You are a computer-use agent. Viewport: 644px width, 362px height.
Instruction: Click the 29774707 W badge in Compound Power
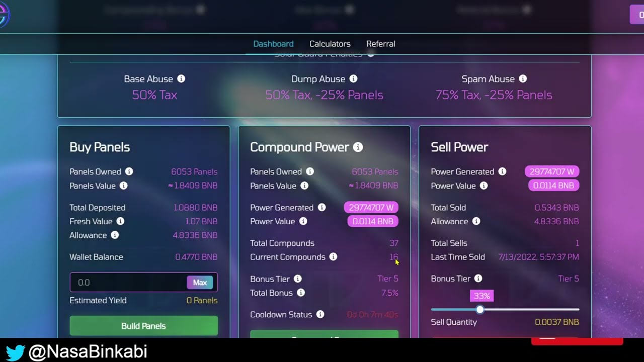(371, 207)
